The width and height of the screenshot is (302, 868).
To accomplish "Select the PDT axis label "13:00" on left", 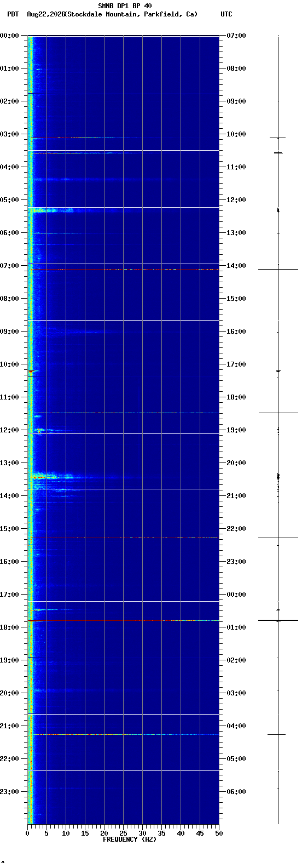I will click(9, 463).
